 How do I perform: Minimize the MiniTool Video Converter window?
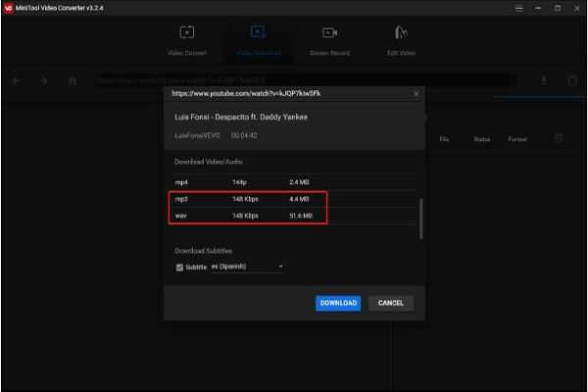(538, 8)
